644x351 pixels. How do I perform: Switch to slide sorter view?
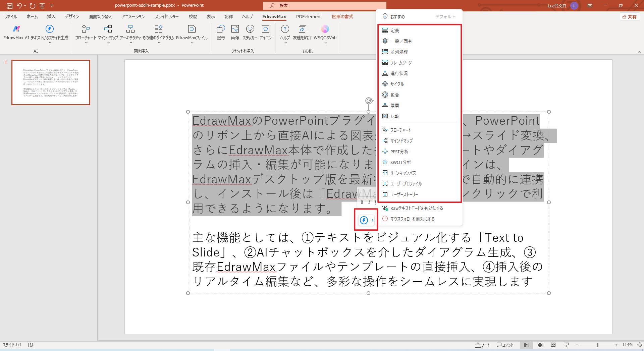click(540, 345)
